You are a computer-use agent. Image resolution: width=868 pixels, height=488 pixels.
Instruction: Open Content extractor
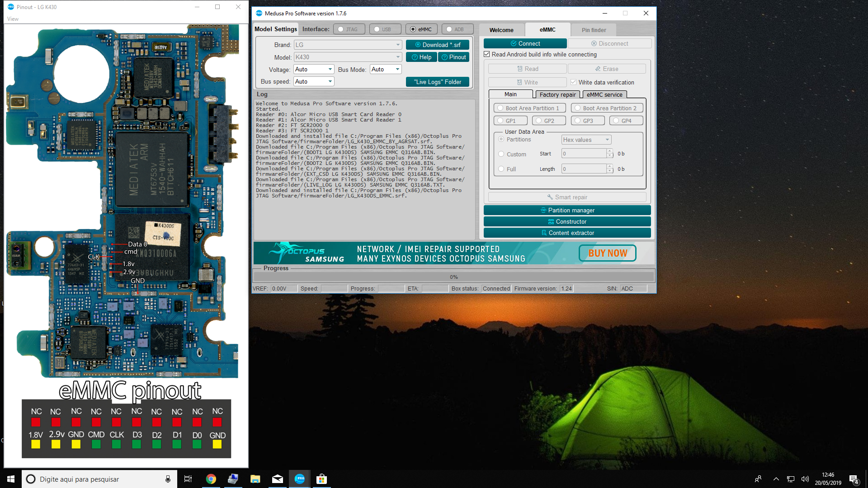click(567, 233)
